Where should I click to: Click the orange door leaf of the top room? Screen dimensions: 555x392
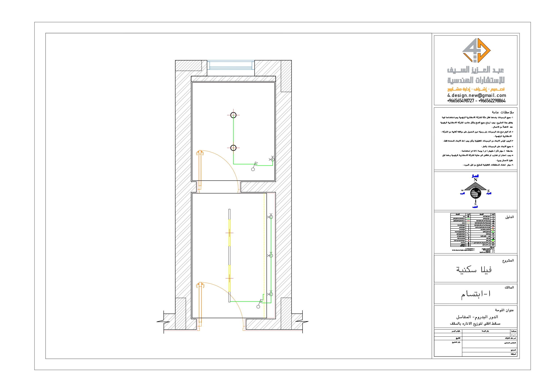(200, 170)
